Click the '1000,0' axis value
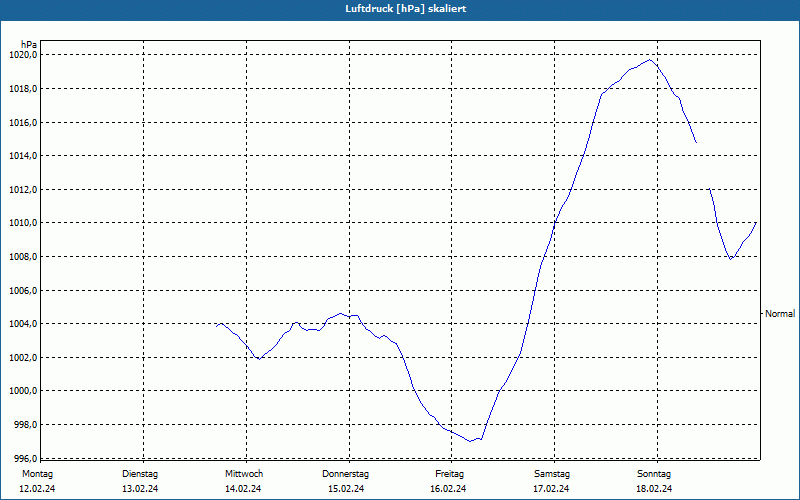The width and height of the screenshot is (800, 500). click(x=23, y=391)
